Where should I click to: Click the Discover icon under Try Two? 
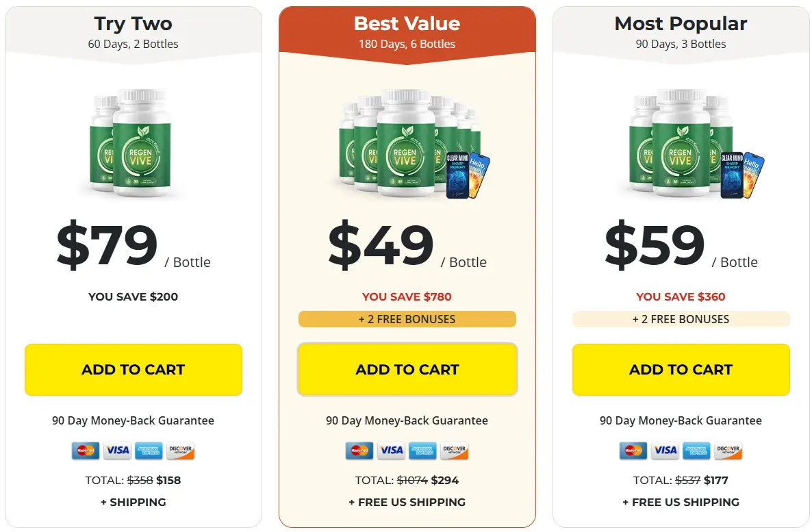pyautogui.click(x=181, y=451)
